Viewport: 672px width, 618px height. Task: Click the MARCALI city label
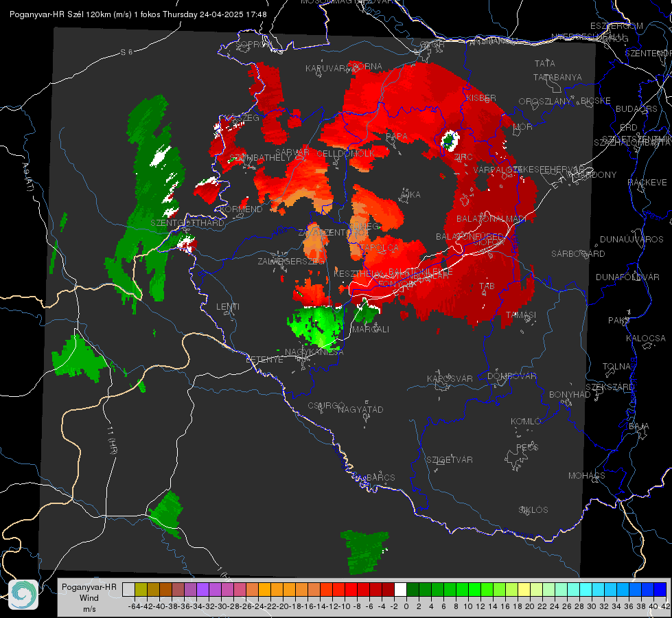[x=371, y=330]
